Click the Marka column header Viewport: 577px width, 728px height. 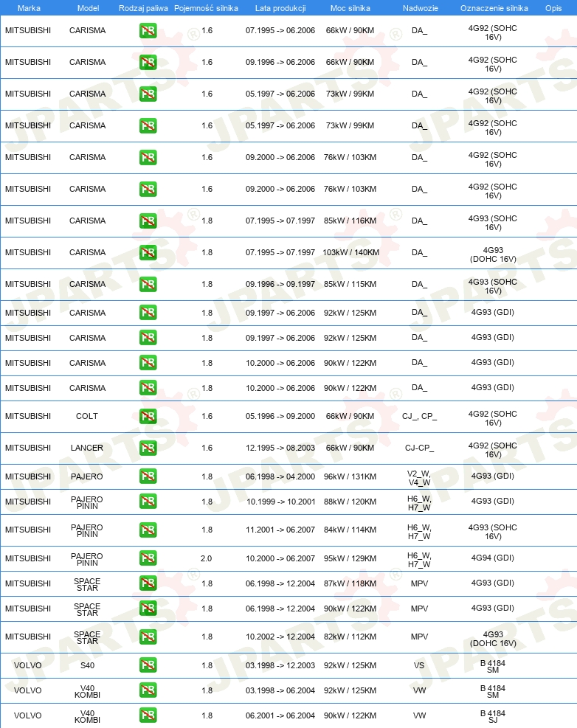(x=29, y=8)
